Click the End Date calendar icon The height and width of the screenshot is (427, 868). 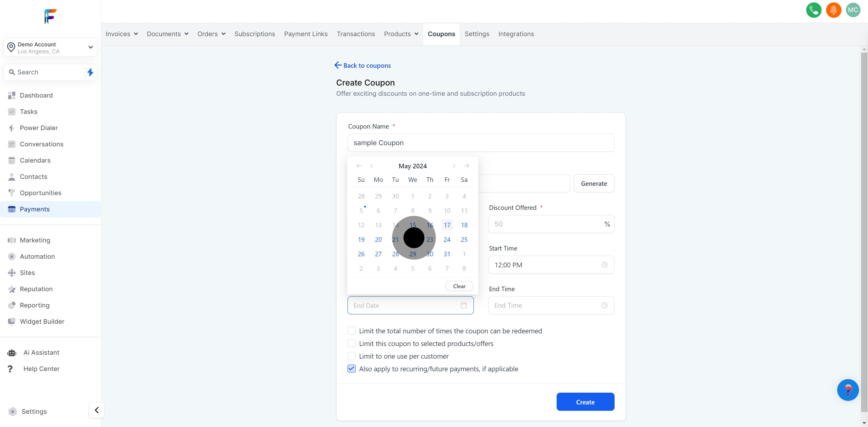pos(464,305)
